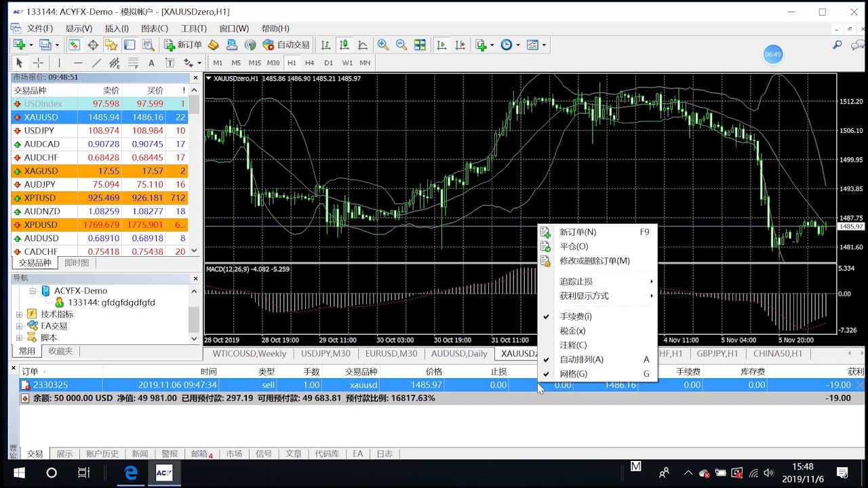
Task: Select the text label T tool
Action: click(x=170, y=62)
